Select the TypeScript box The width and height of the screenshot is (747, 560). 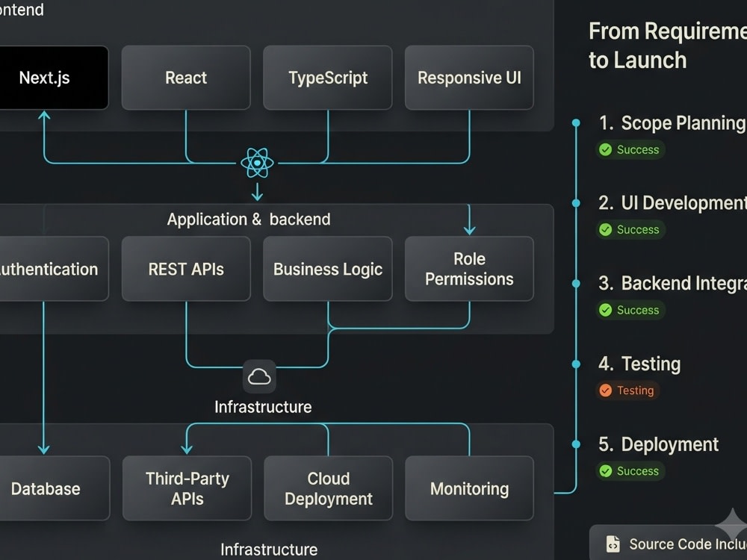tap(328, 78)
